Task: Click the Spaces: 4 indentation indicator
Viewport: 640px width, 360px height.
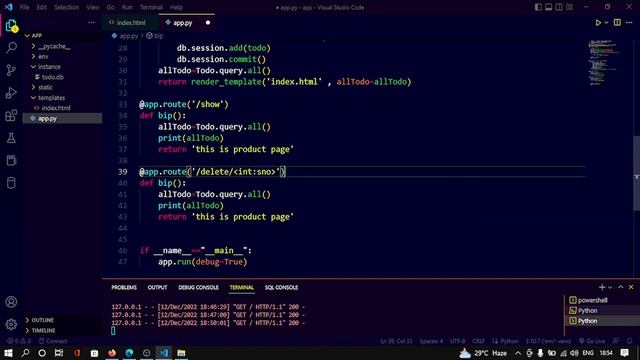Action: [431, 341]
